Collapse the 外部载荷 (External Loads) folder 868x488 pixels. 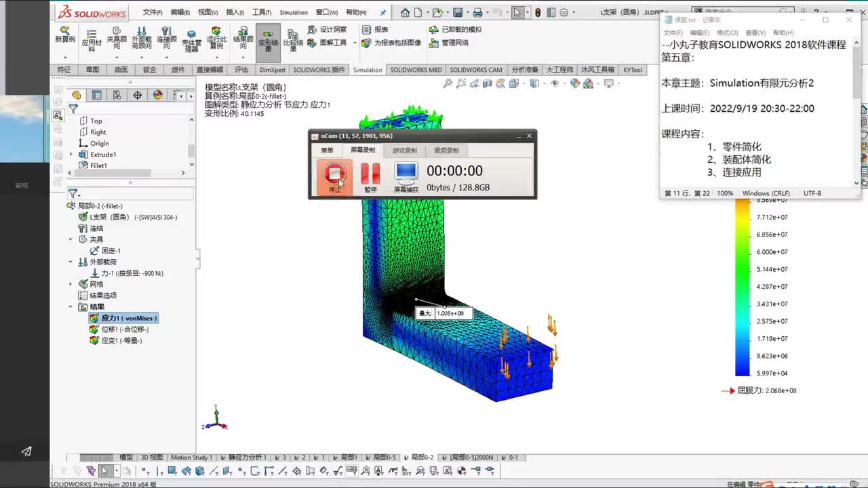[x=71, y=262]
